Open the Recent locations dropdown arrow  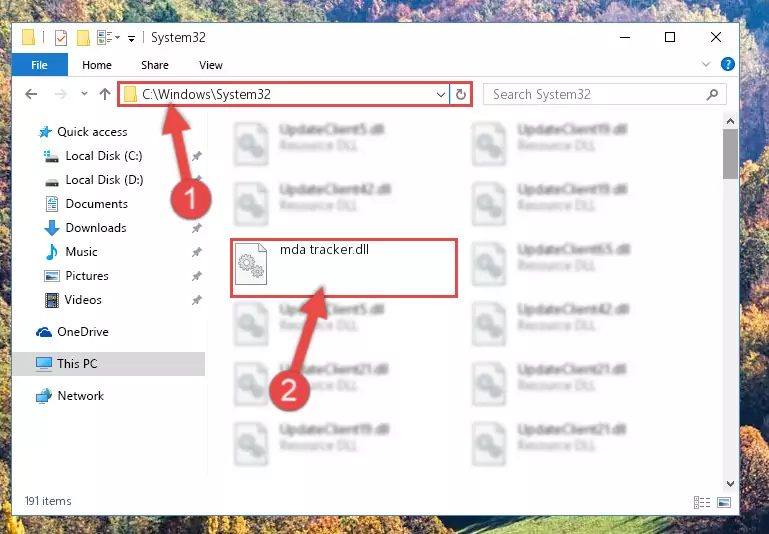click(x=84, y=94)
